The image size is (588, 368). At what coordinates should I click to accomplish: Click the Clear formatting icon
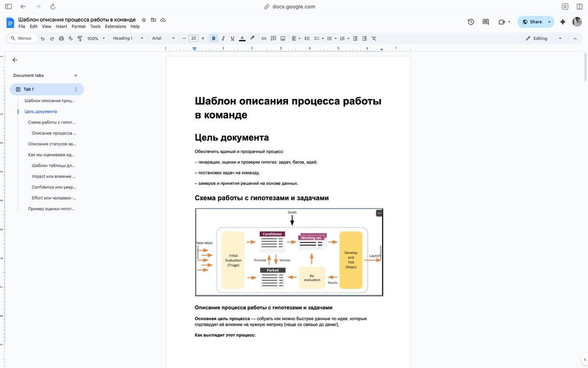pyautogui.click(x=374, y=38)
